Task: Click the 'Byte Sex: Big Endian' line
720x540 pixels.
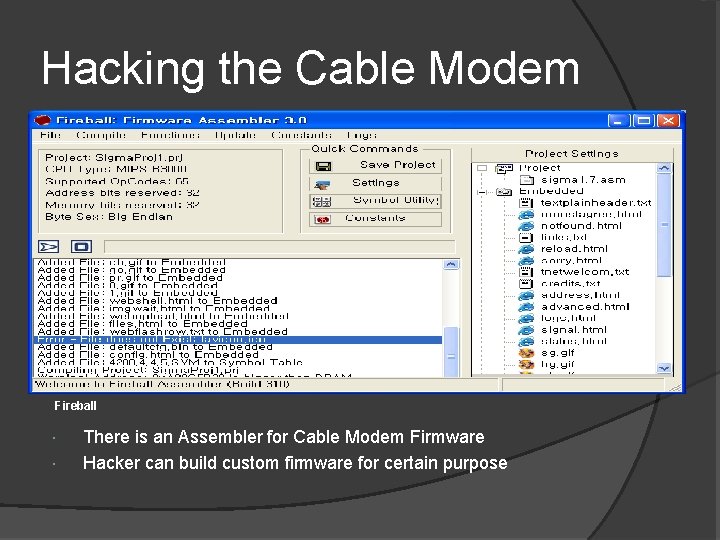Action: point(109,217)
